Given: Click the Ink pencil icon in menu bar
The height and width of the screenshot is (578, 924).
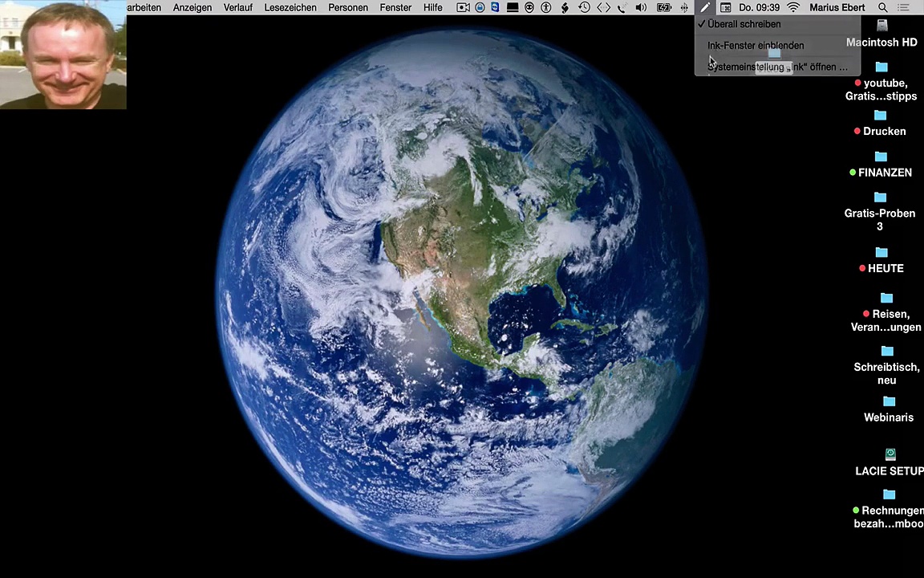Looking at the screenshot, I should [705, 8].
